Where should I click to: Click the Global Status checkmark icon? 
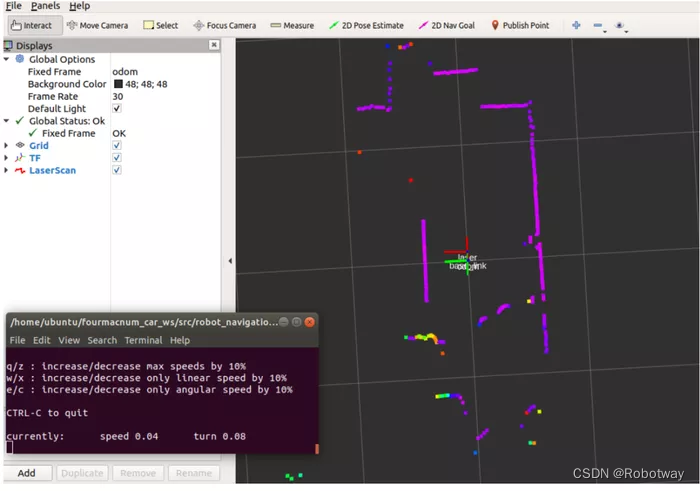[20, 121]
